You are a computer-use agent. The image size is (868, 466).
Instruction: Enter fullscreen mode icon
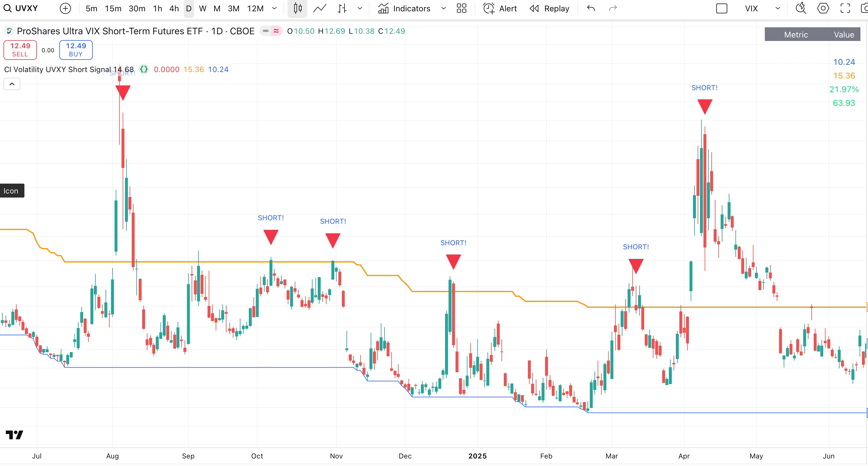click(x=845, y=8)
